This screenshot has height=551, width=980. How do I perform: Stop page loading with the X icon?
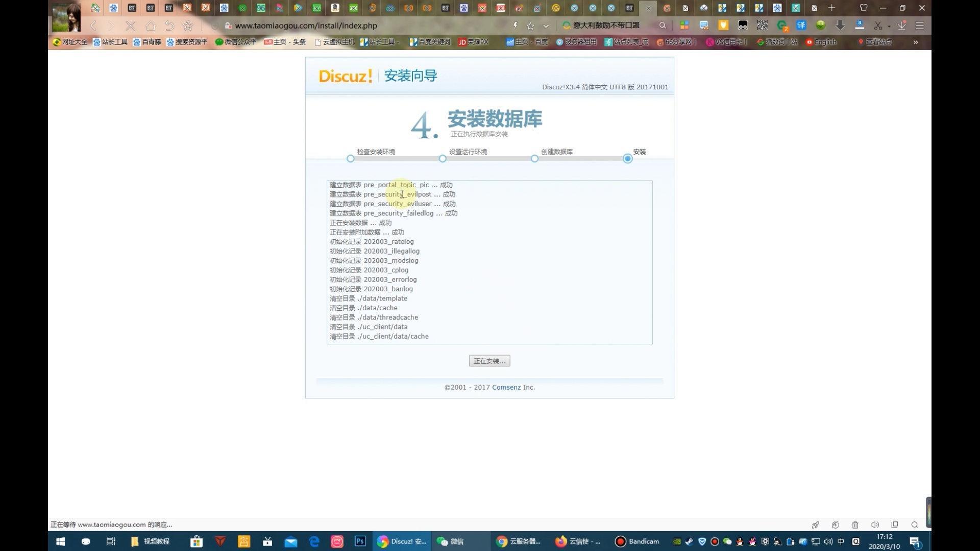pos(131,26)
